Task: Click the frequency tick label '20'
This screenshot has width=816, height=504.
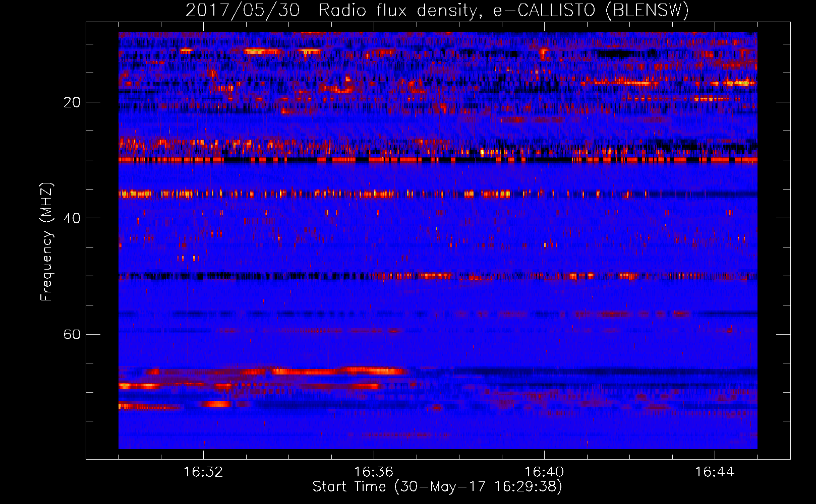Action: pyautogui.click(x=72, y=102)
